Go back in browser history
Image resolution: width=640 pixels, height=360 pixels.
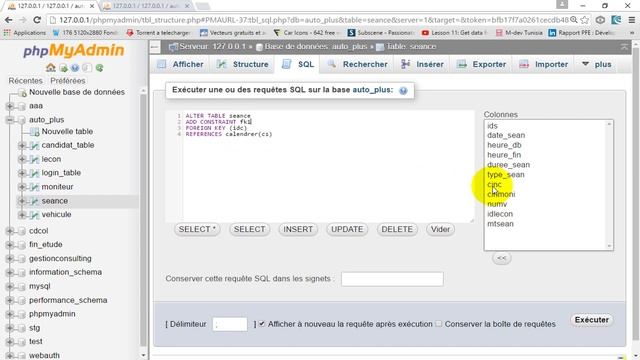(9, 20)
